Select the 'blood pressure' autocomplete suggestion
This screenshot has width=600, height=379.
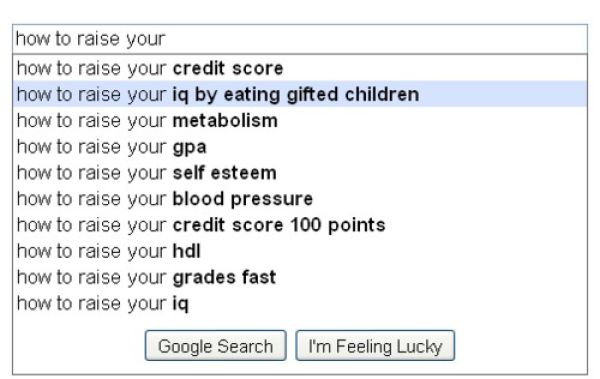coord(300,199)
